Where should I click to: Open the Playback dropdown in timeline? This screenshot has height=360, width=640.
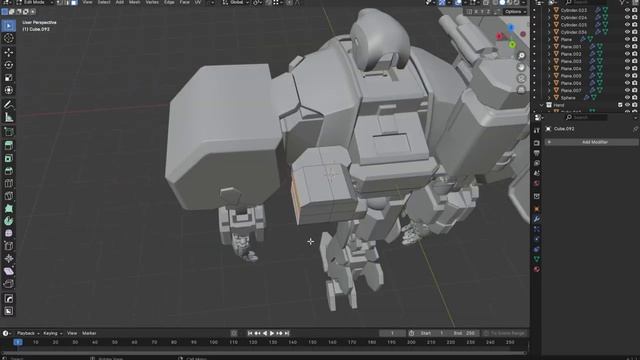click(28, 333)
